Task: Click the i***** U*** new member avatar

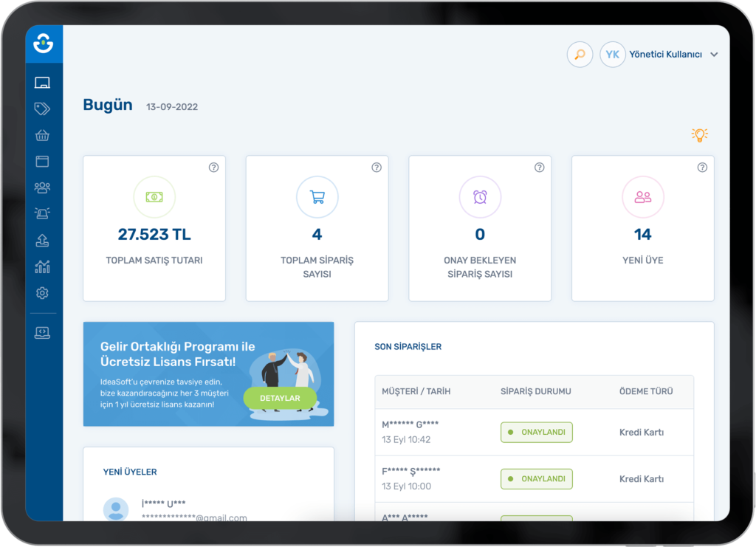Action: (116, 509)
